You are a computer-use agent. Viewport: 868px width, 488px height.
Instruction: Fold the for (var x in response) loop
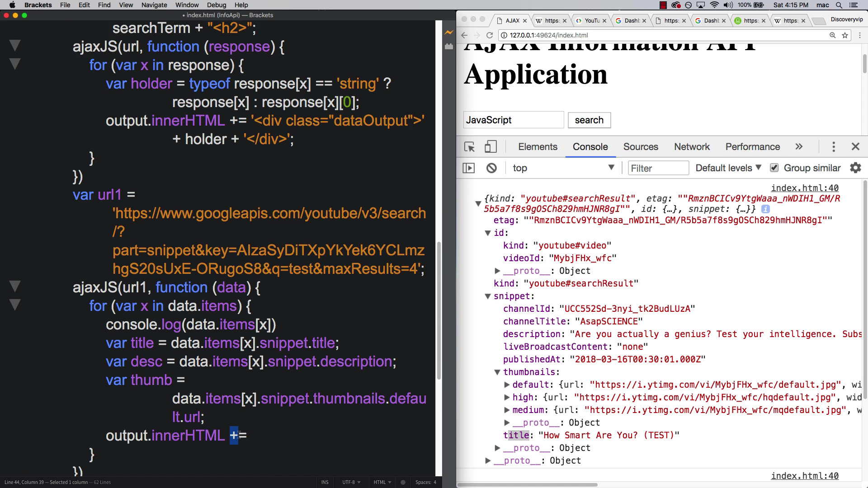point(15,64)
